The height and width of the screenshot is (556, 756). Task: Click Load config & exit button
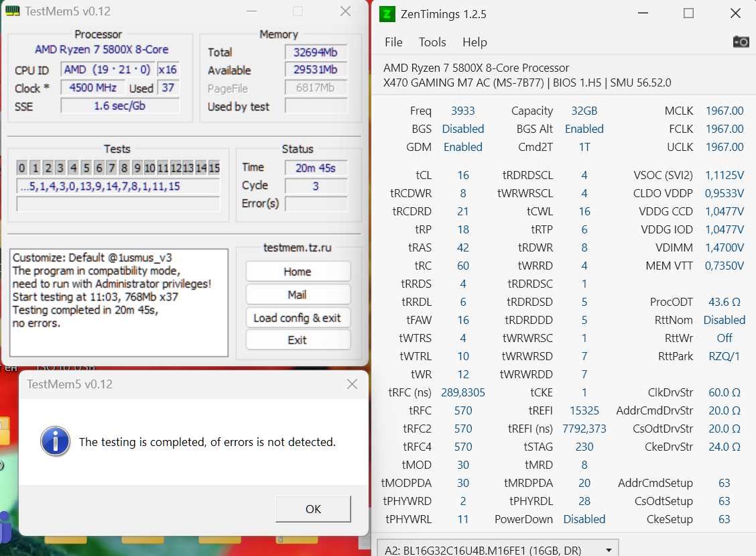(298, 318)
